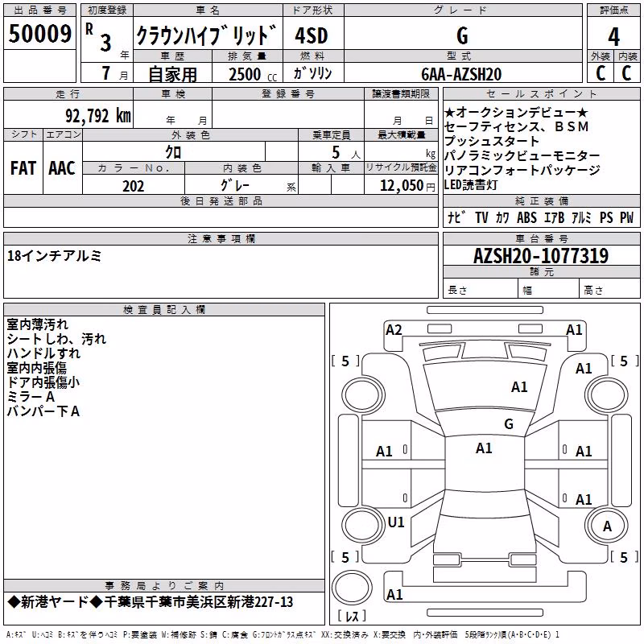Viewport: 644px width, 644px height.
Task: Click spare tire レス label
Action: point(352,616)
